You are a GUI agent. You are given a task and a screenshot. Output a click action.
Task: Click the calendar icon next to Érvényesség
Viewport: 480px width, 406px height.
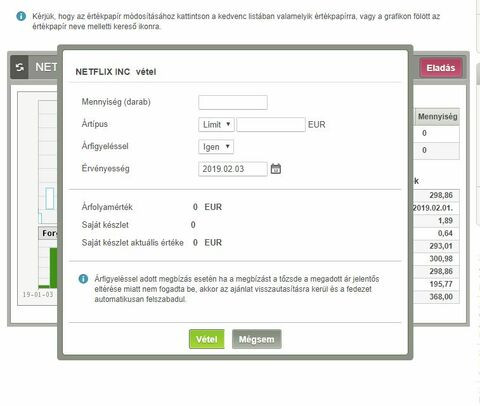pyautogui.click(x=276, y=169)
